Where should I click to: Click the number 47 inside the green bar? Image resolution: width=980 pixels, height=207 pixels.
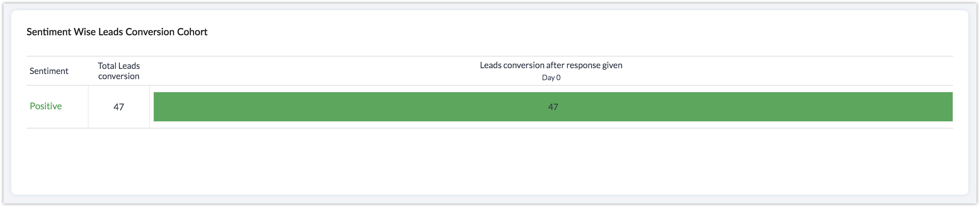click(x=553, y=107)
